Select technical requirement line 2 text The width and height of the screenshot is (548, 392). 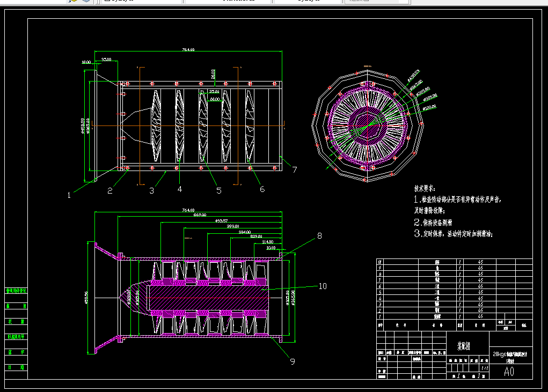(433, 223)
